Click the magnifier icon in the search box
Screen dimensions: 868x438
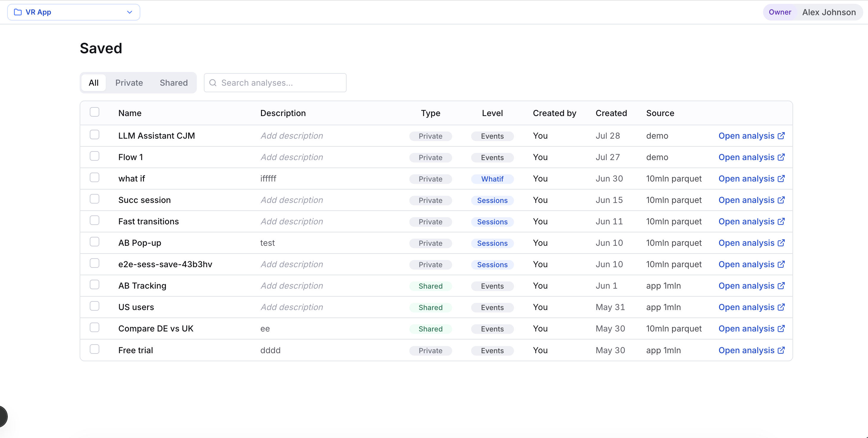coord(213,83)
